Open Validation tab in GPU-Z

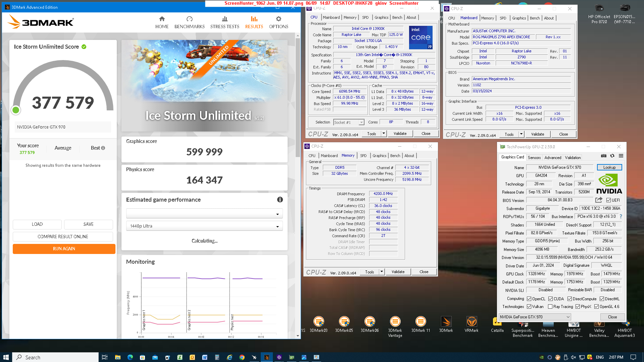point(573,157)
